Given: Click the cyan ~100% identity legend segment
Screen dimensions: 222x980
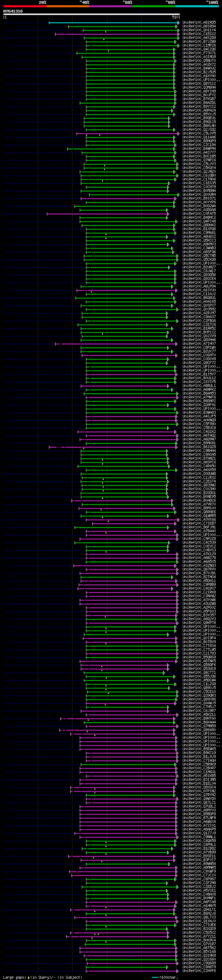Looking at the screenshot, I should pos(197,6).
